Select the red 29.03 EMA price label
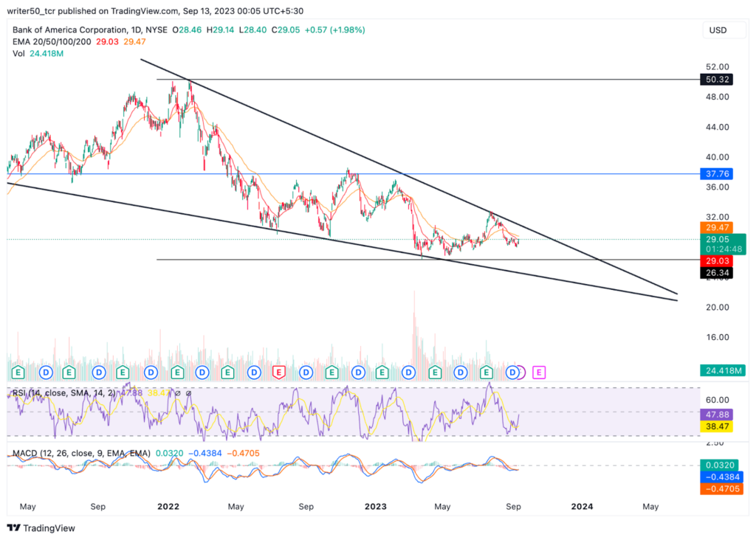The image size is (756, 540). (716, 261)
